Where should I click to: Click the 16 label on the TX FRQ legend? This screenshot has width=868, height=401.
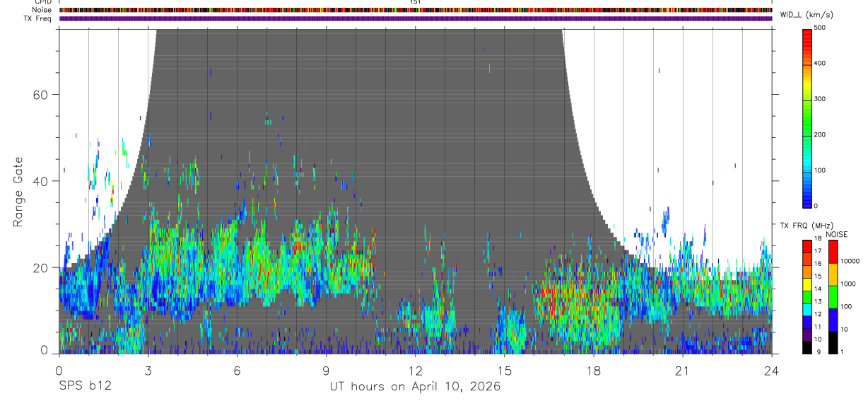click(x=817, y=265)
